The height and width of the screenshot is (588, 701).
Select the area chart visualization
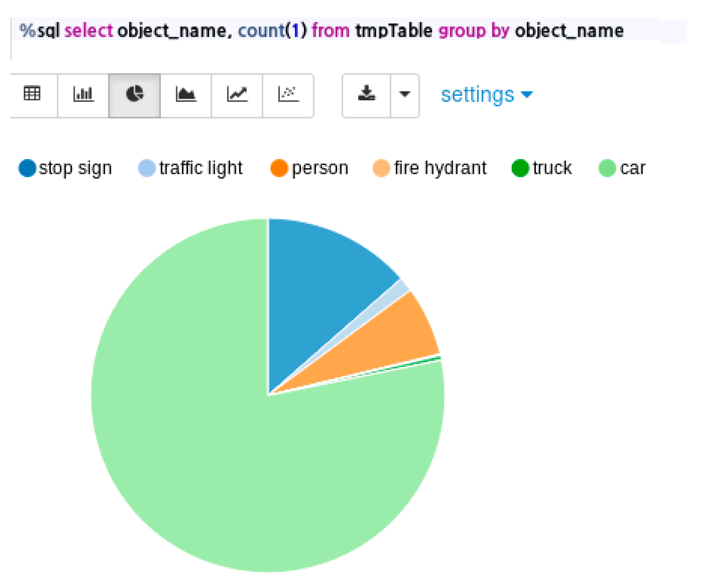(186, 94)
